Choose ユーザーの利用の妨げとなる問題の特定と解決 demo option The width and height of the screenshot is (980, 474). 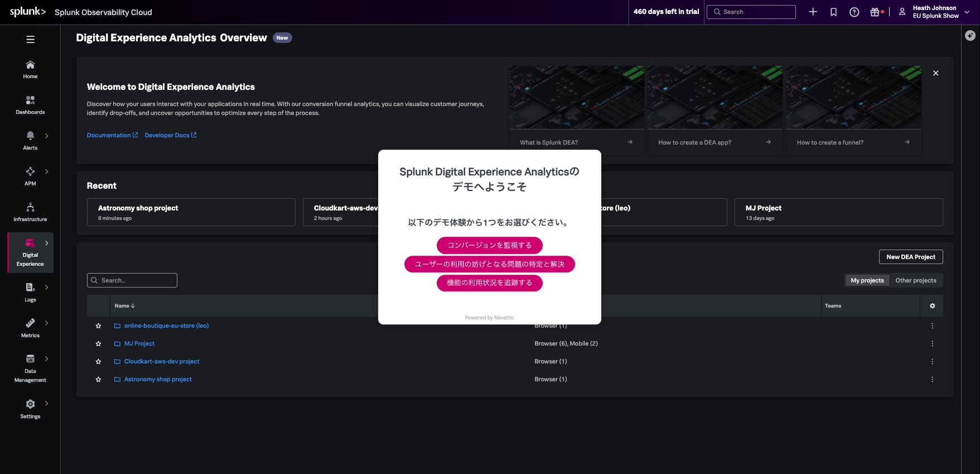click(x=490, y=264)
